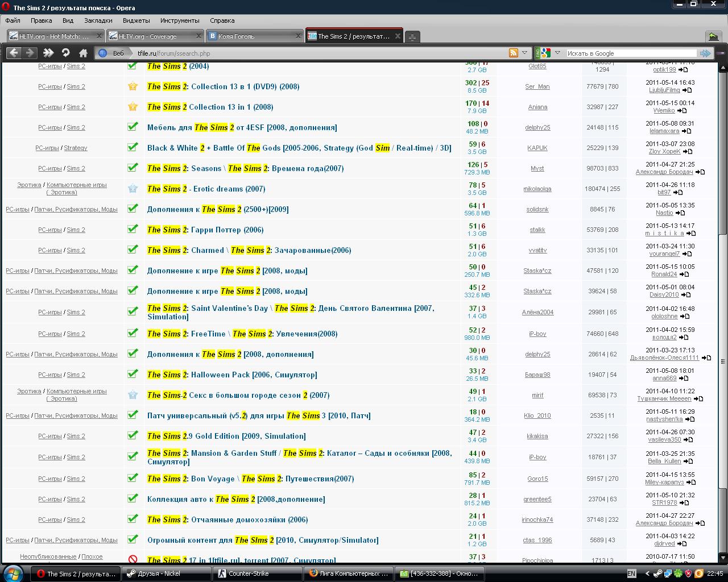Jump to last post by anna669 arrow icon

pyautogui.click(x=683, y=379)
